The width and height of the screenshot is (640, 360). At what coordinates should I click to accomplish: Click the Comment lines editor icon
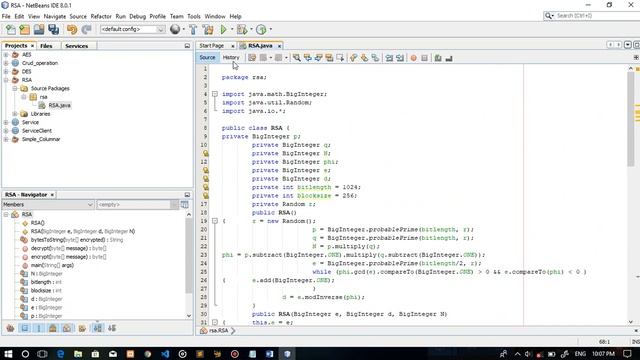(x=438, y=58)
